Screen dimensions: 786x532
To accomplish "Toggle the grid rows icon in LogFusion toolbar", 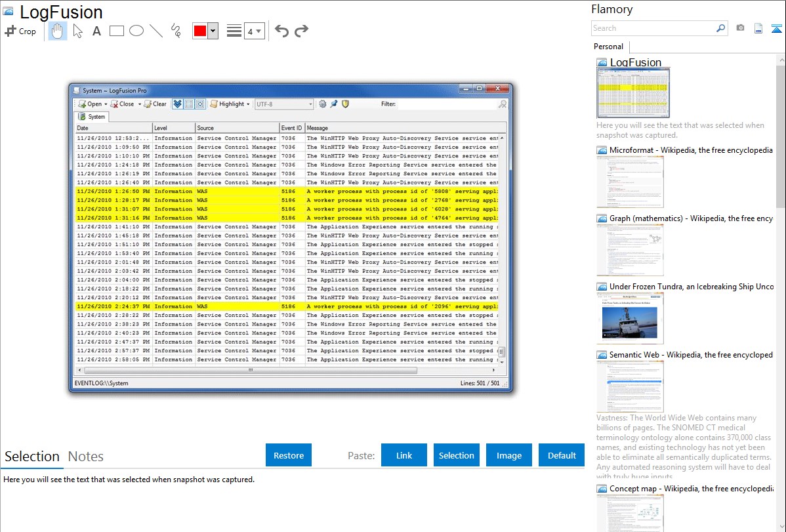I will [189, 104].
